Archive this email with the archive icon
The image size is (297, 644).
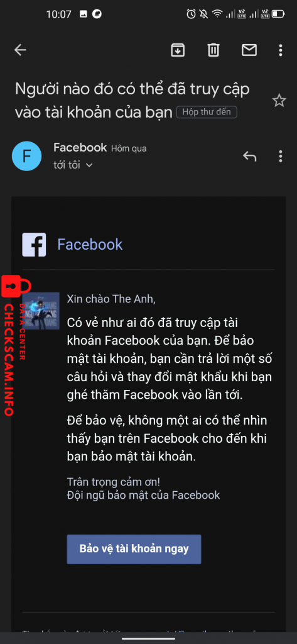coord(178,50)
